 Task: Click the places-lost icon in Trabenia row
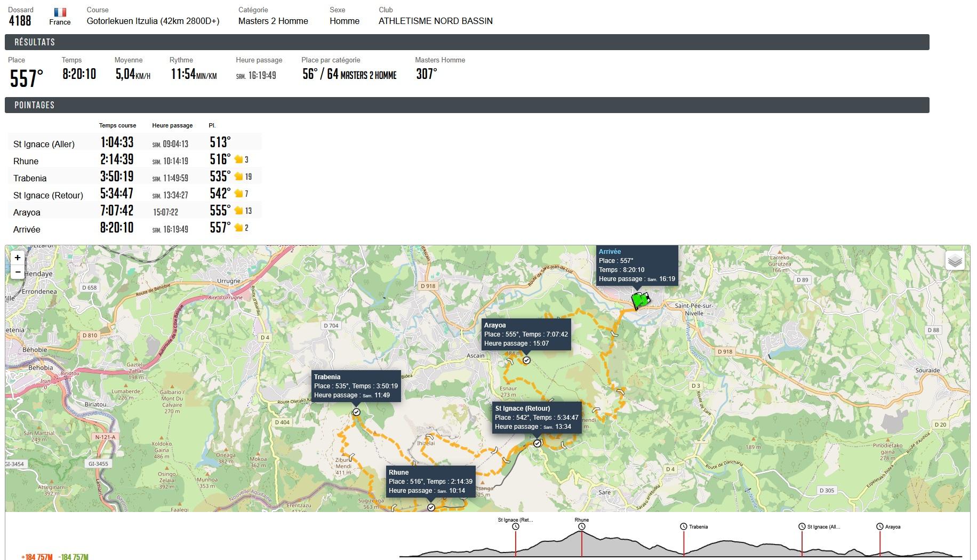pos(238,176)
